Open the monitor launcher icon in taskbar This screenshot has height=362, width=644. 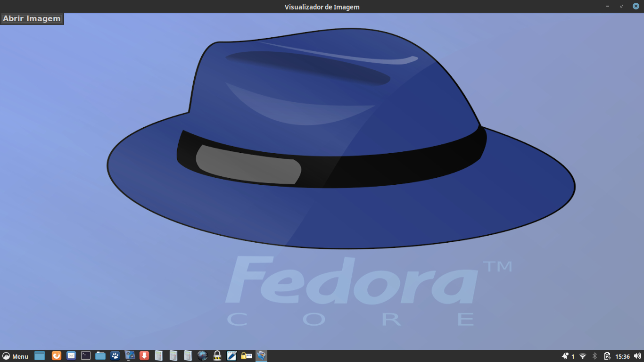pos(130,356)
